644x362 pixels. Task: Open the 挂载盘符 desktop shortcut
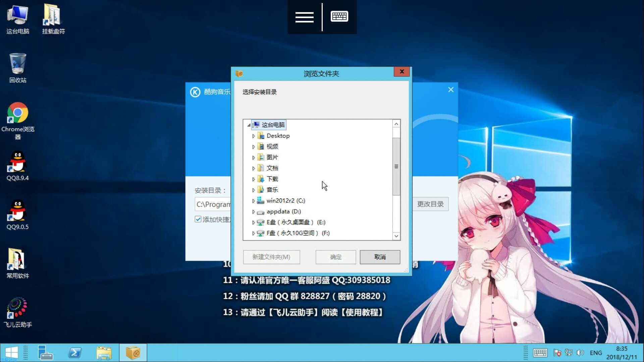point(53,19)
